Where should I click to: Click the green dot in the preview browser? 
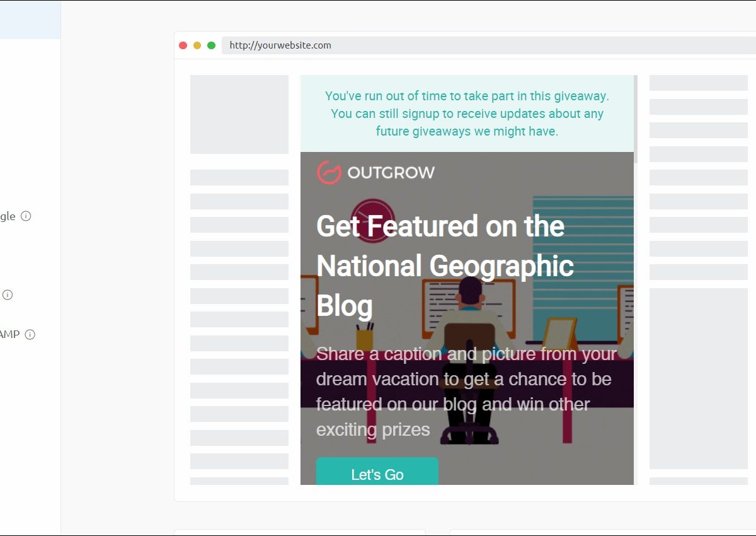click(x=212, y=45)
